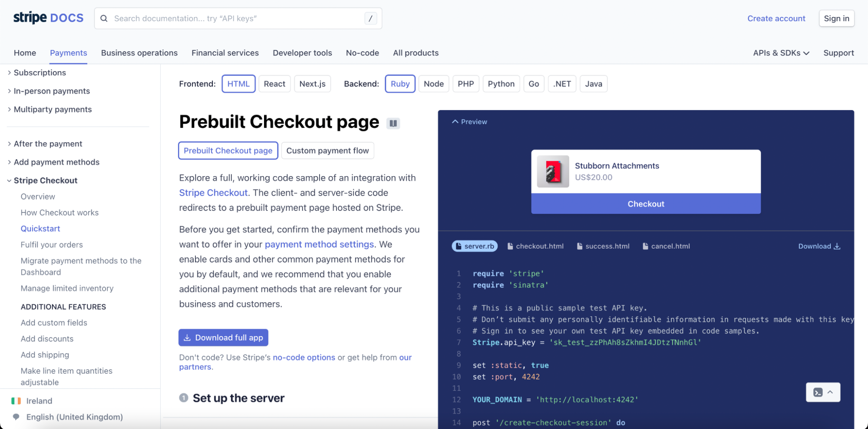Open the Business operations tab

(x=139, y=53)
